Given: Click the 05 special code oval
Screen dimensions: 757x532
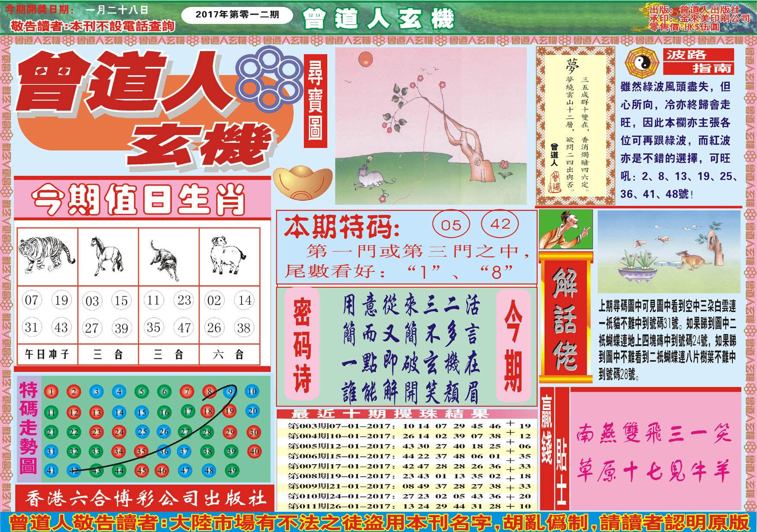Looking at the screenshot, I should pos(451,225).
